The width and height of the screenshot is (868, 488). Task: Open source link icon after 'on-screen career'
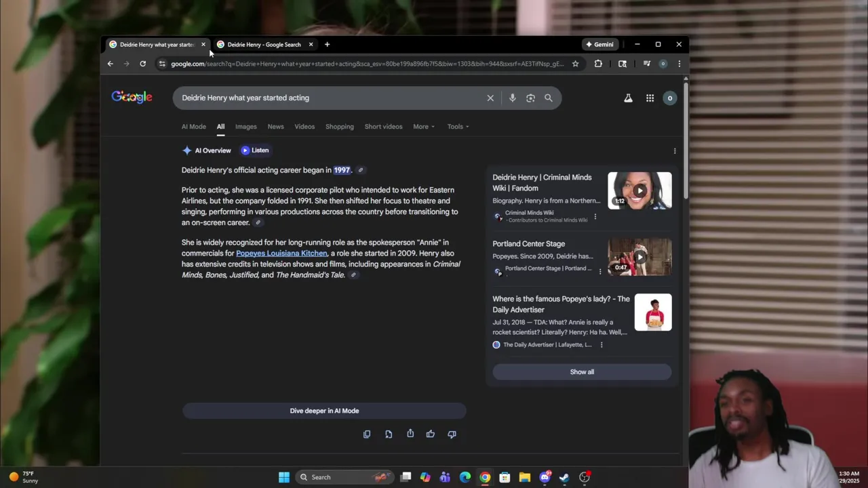click(x=258, y=222)
